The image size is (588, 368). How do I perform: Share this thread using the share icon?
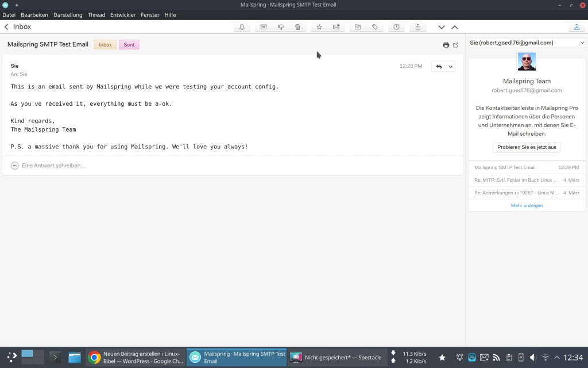pos(418,27)
